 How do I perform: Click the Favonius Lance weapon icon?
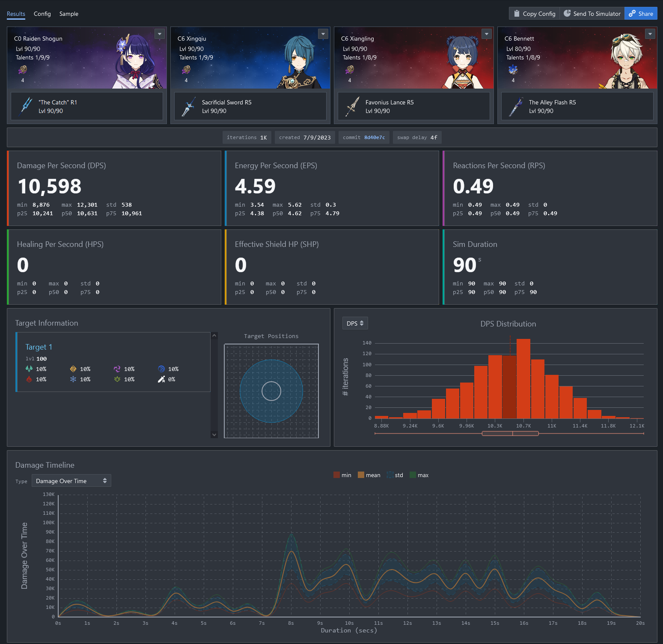pyautogui.click(x=352, y=107)
